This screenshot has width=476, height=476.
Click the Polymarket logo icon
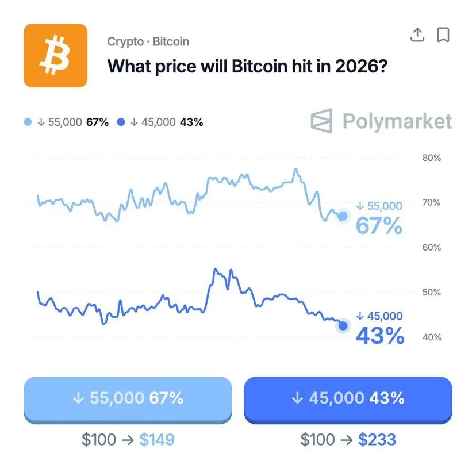(x=323, y=121)
